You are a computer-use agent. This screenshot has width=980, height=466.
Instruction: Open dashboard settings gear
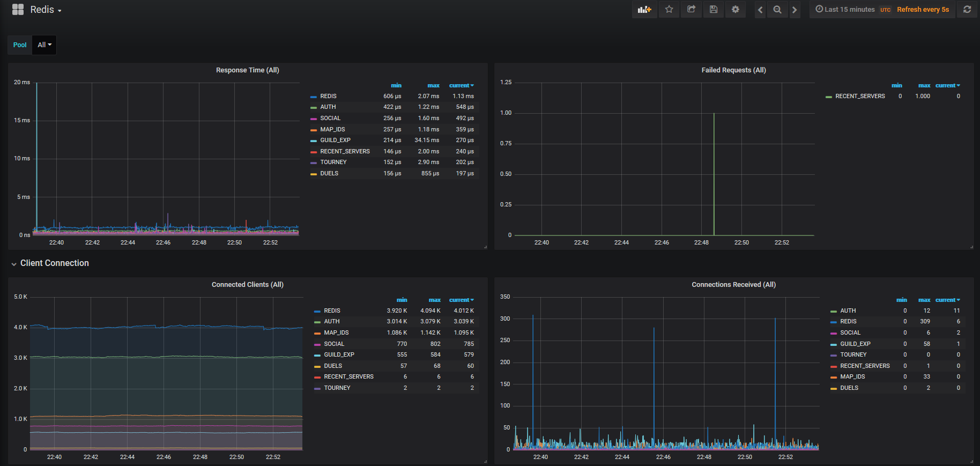[736, 10]
